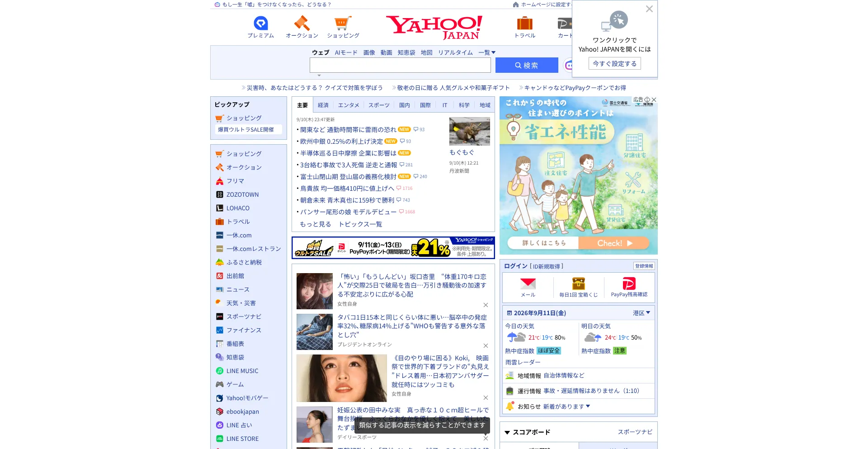Open the search suggestion arrow below search box

[319, 76]
